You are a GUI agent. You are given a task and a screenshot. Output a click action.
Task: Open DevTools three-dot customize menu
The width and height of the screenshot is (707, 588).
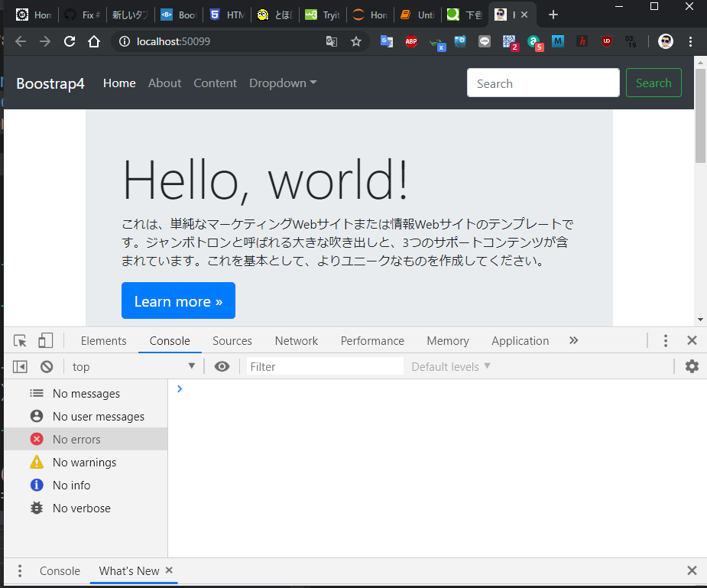[x=666, y=341]
